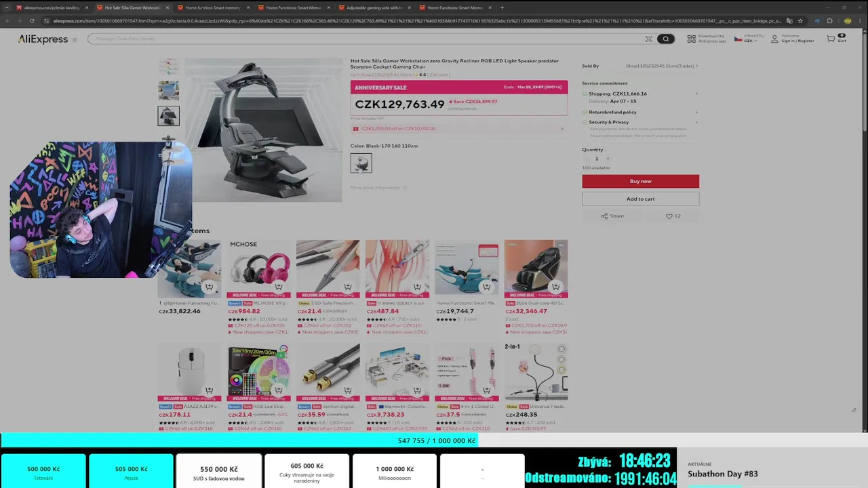This screenshot has width=868, height=488.
Task: Add Home Functions Smart Memory chair to cart
Action: pos(486,287)
